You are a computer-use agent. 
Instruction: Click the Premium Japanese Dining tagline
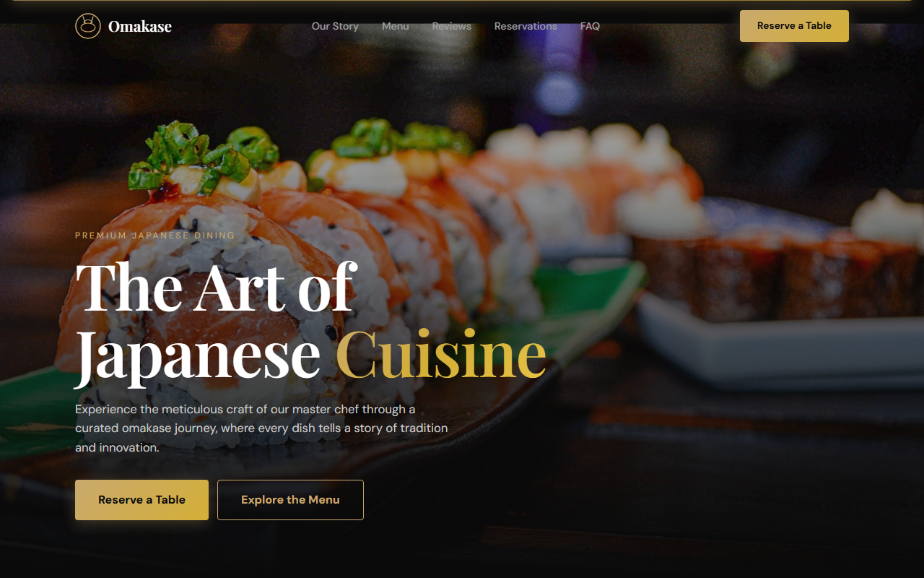point(155,236)
